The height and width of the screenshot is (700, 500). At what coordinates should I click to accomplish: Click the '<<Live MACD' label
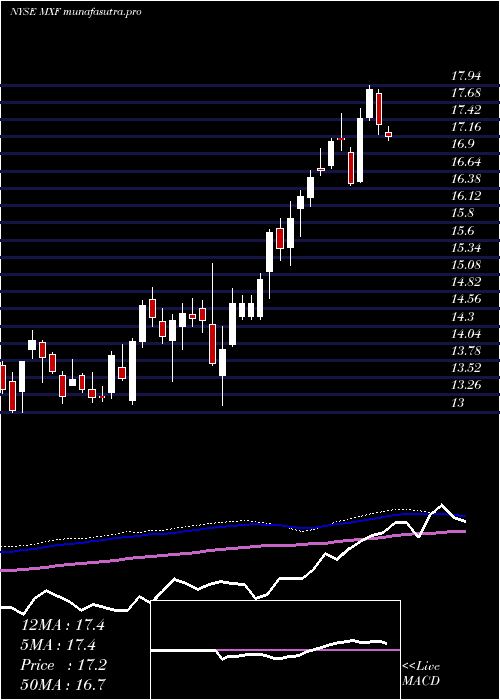421,674
